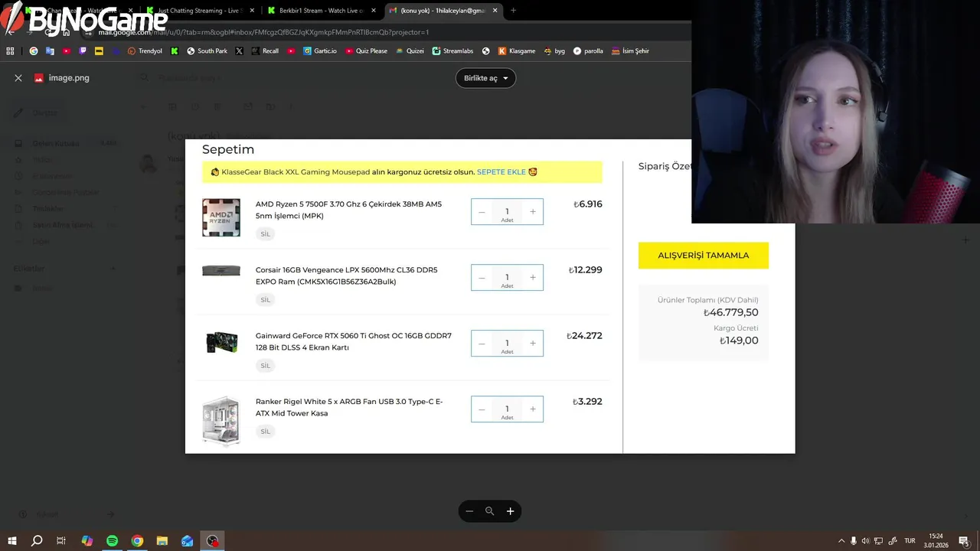
Task: Decrease Corsair Vengeance RAM quantity
Action: (482, 278)
